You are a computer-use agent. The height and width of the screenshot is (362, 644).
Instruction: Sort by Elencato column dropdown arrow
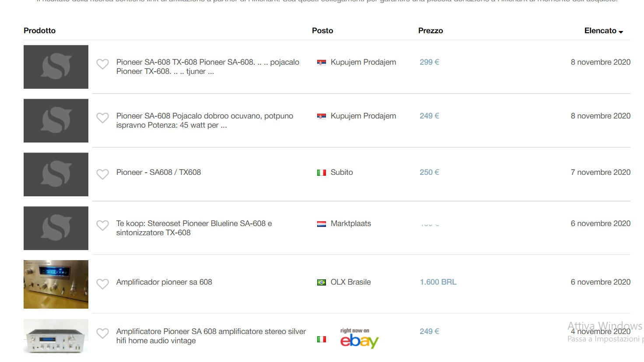click(621, 31)
